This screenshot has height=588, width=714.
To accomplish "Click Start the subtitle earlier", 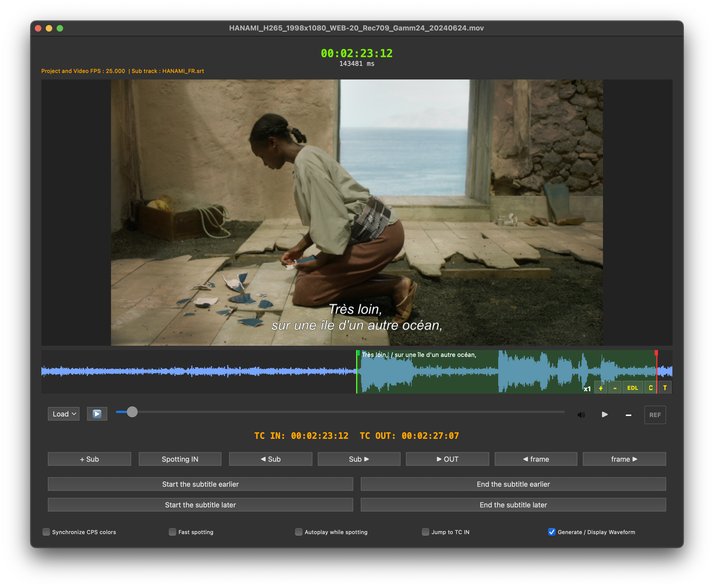I will point(201,484).
